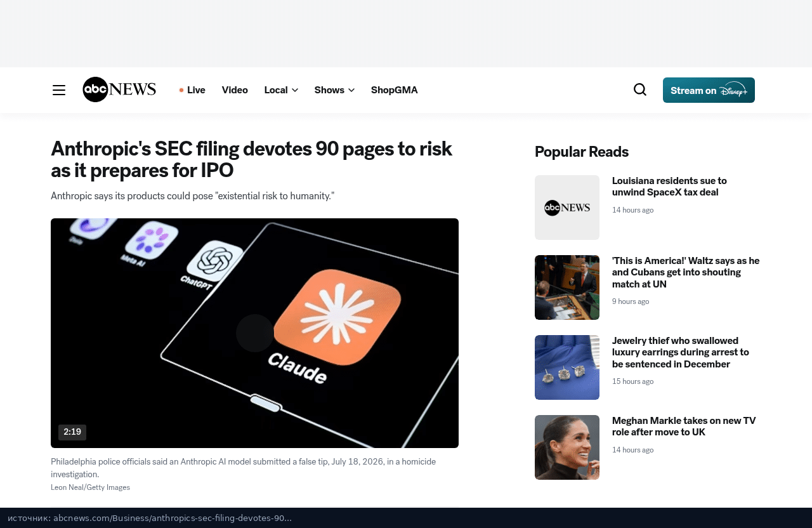The height and width of the screenshot is (528, 812).
Task: Go to the ABC News homepage logo
Action: tap(119, 89)
